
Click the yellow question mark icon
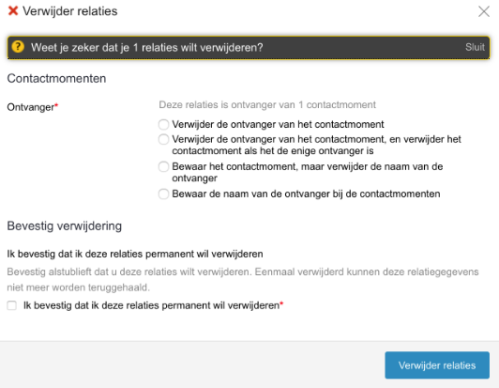click(18, 47)
